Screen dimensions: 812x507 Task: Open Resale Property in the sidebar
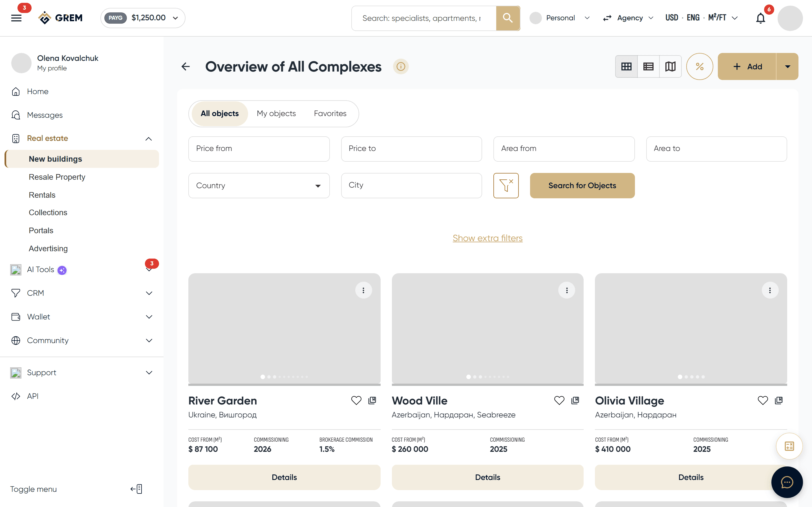click(57, 177)
